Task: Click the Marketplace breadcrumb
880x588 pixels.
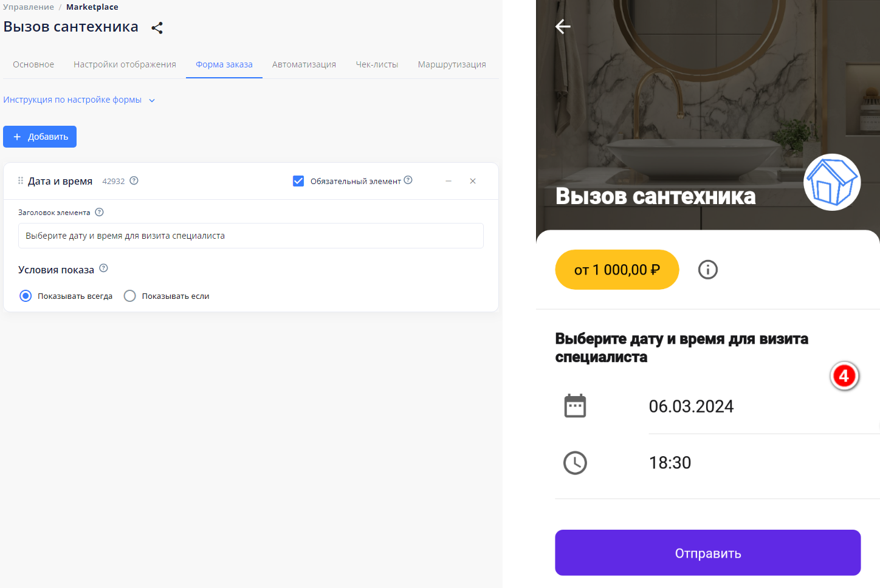Action: 92,7
